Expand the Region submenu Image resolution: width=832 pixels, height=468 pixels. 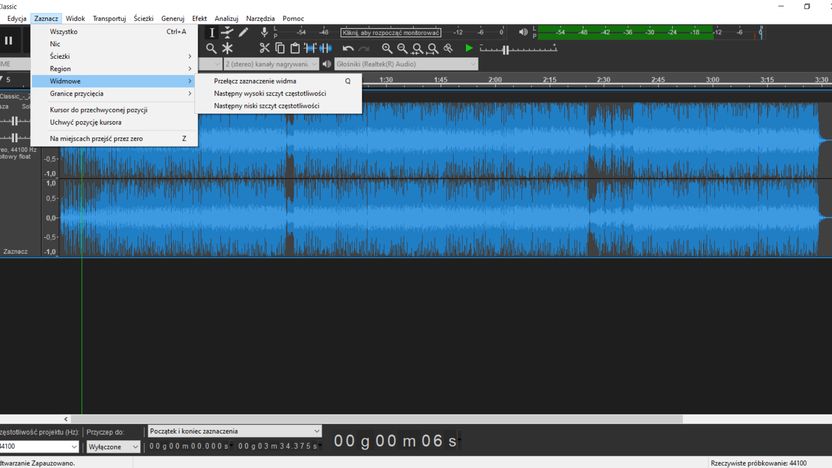[x=115, y=68]
